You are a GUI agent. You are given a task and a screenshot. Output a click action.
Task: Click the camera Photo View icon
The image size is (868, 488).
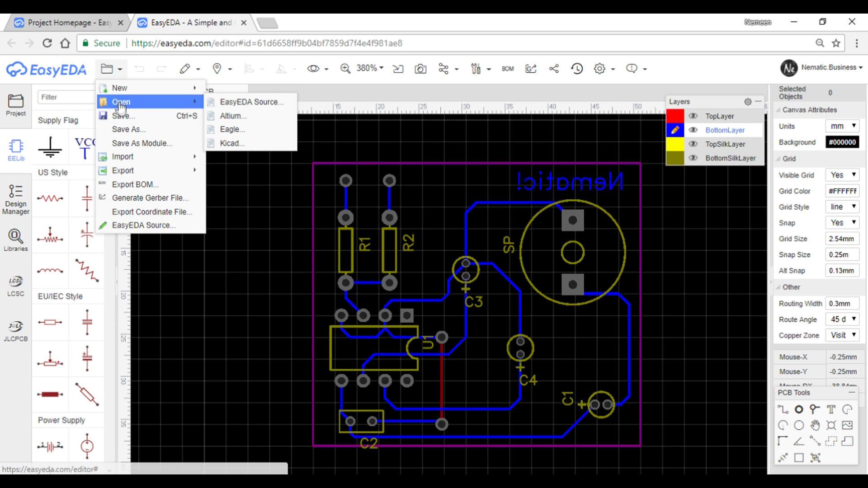[x=420, y=69]
